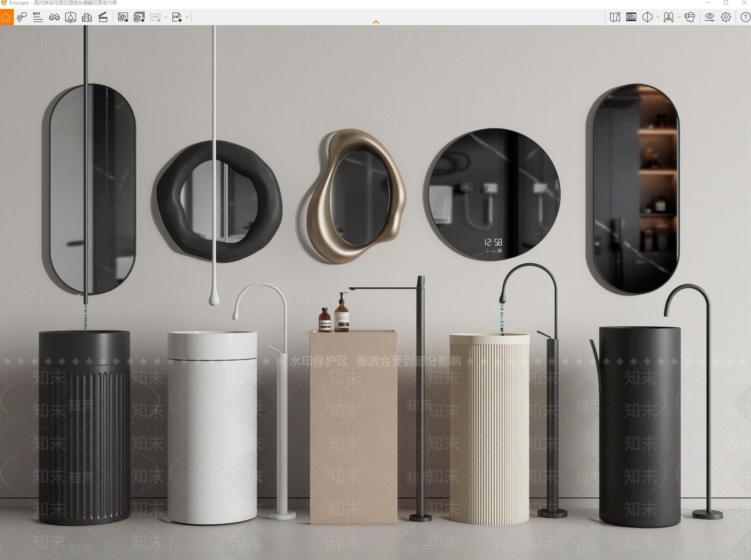Expand the orange chevron top panel
This screenshot has width=751, height=560.
click(x=375, y=22)
